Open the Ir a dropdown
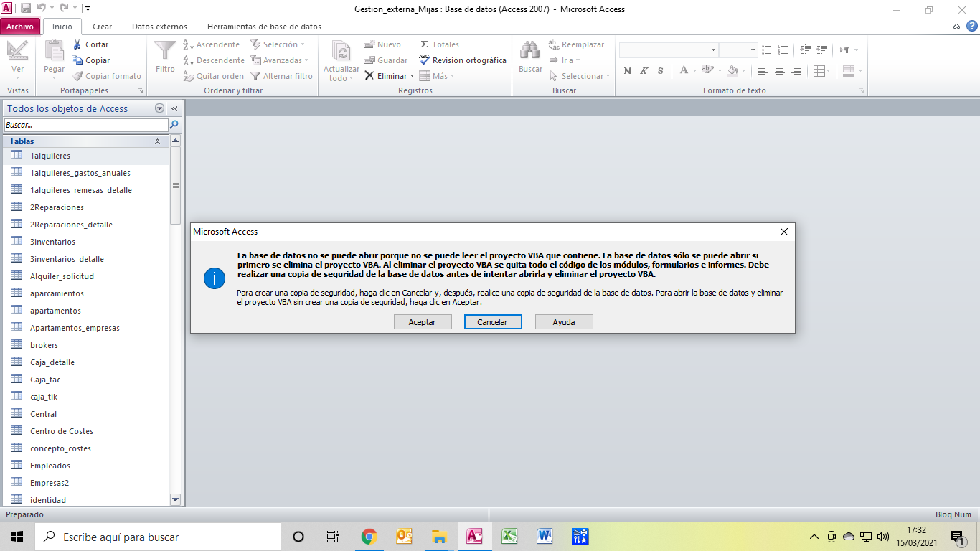980x551 pixels. (x=565, y=60)
